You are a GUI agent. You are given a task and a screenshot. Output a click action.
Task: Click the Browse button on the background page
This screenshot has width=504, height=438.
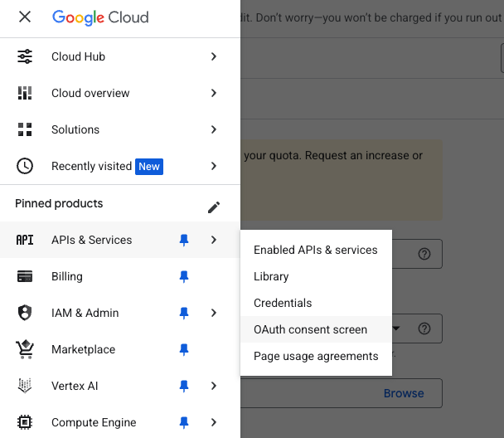[404, 393]
